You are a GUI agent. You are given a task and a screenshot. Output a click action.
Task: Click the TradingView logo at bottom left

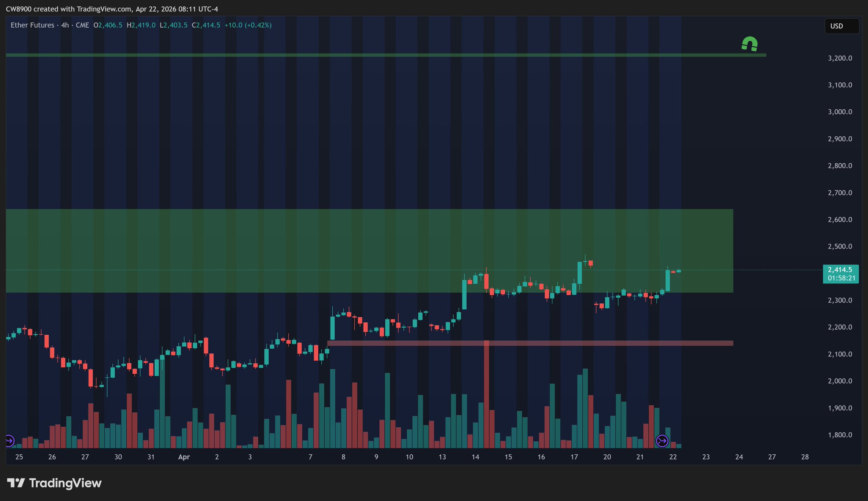point(54,483)
